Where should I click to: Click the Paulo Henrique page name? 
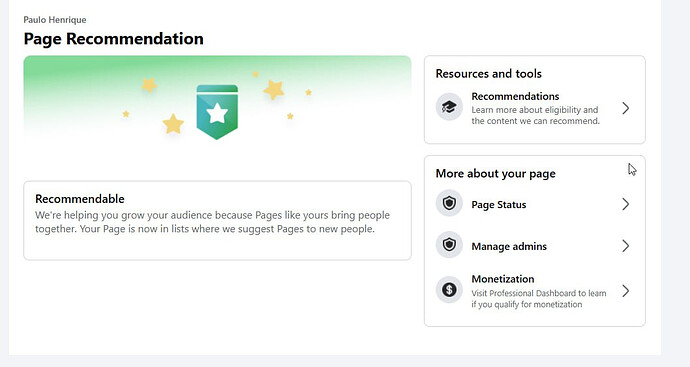coord(55,20)
